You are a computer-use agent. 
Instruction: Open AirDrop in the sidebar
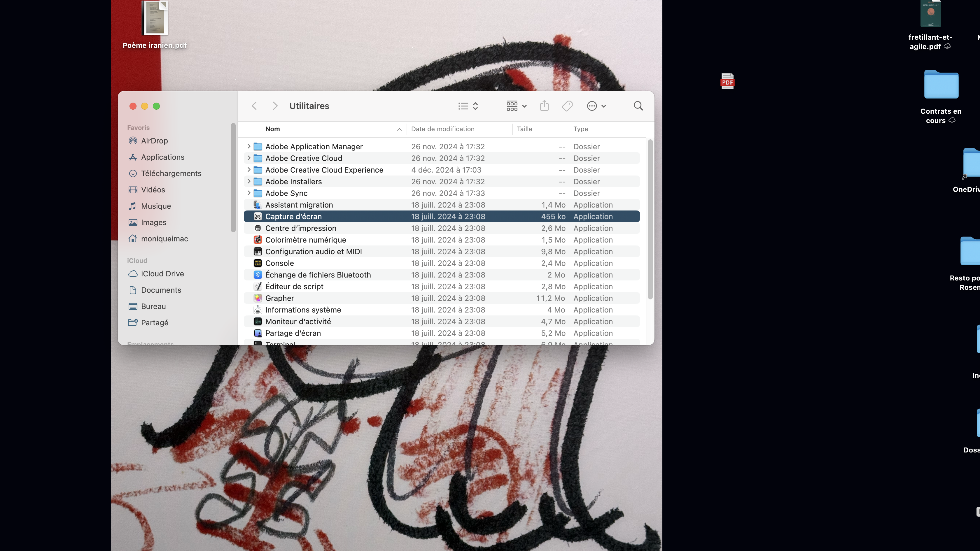[154, 141]
